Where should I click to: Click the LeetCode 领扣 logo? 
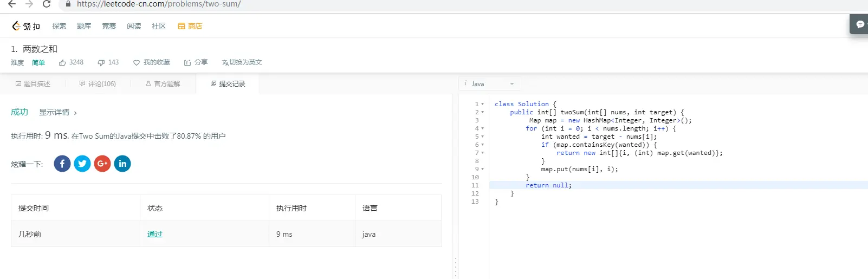26,26
